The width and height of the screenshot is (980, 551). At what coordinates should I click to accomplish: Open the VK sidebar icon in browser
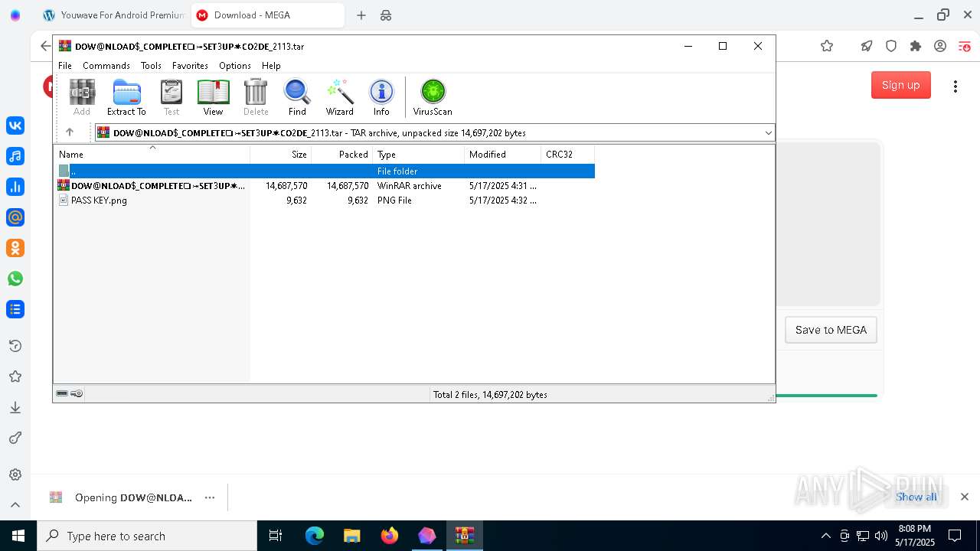pos(15,126)
